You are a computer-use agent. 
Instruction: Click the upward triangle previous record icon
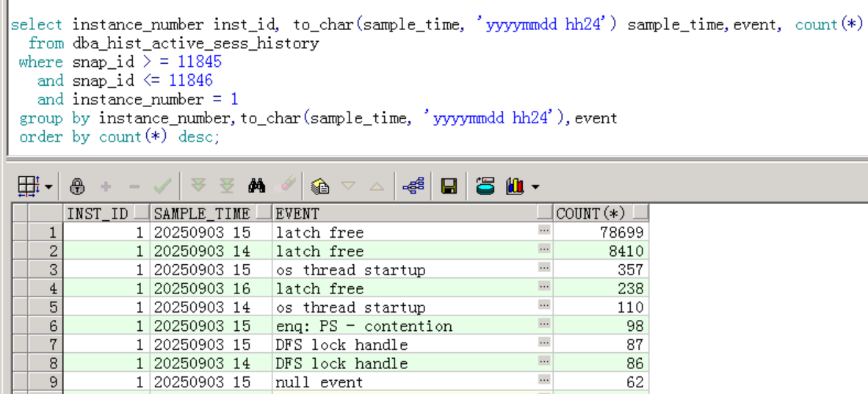pos(377,186)
